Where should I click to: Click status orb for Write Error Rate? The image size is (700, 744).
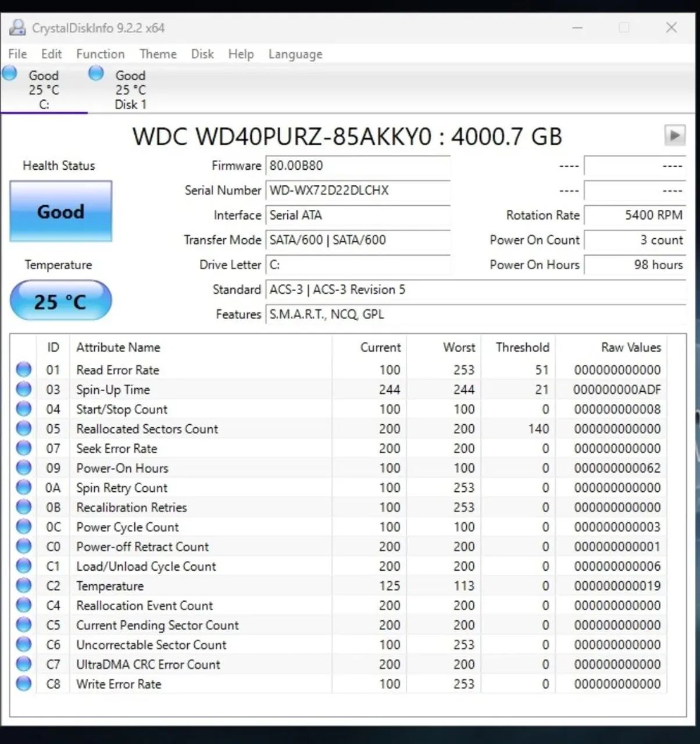24,684
